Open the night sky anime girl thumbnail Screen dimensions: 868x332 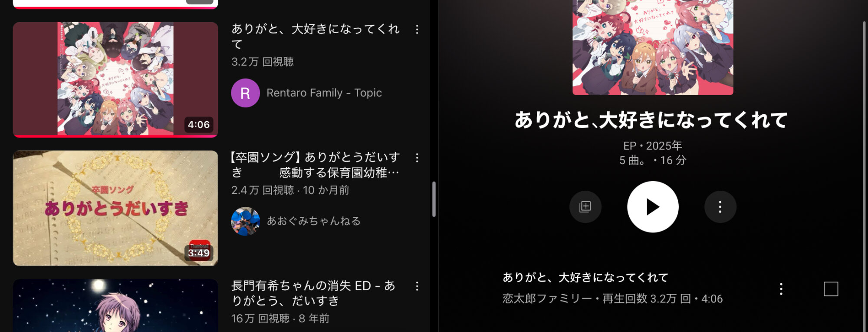tap(115, 305)
